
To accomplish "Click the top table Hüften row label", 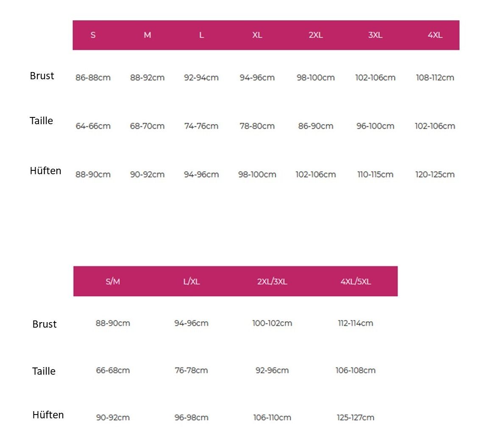I will point(45,171).
